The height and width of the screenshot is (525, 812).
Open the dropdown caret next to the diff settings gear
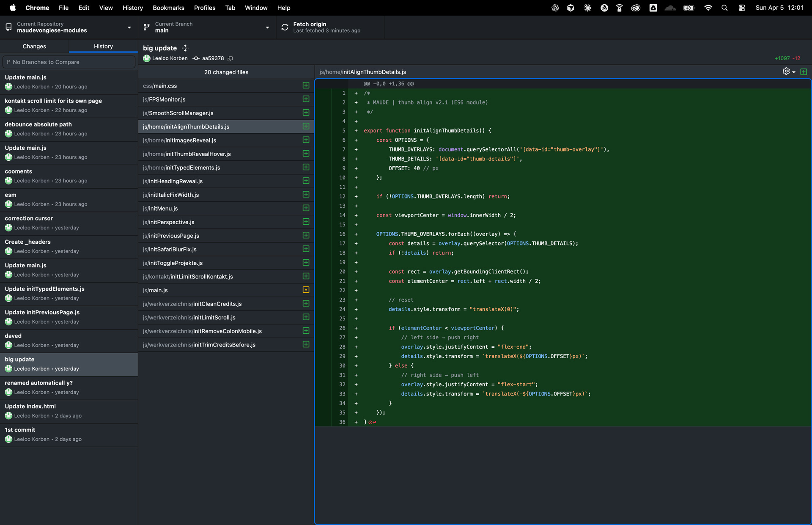[x=794, y=72]
